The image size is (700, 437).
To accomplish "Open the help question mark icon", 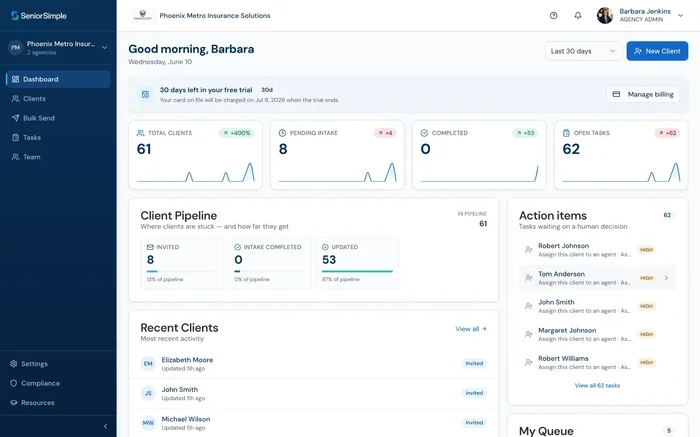I will (x=554, y=16).
